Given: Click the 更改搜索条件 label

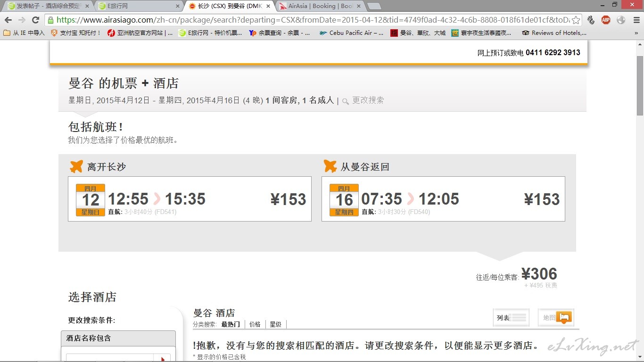Looking at the screenshot, I should click(91, 321).
